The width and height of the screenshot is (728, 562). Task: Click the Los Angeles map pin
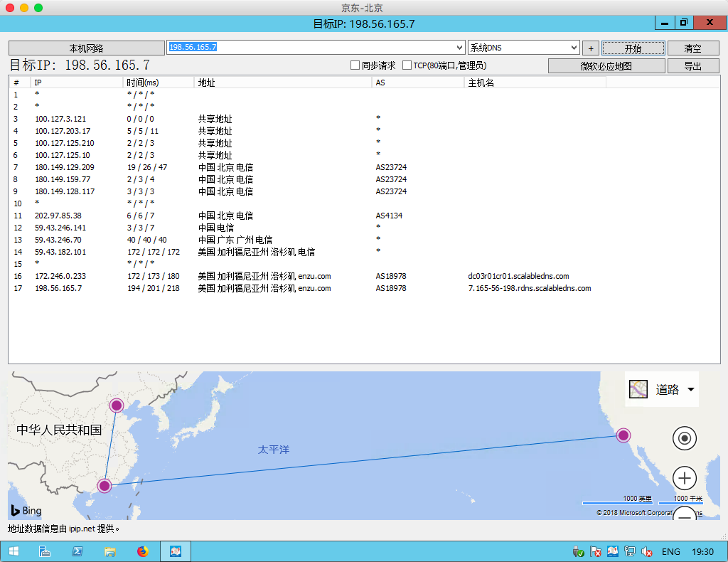pyautogui.click(x=623, y=435)
